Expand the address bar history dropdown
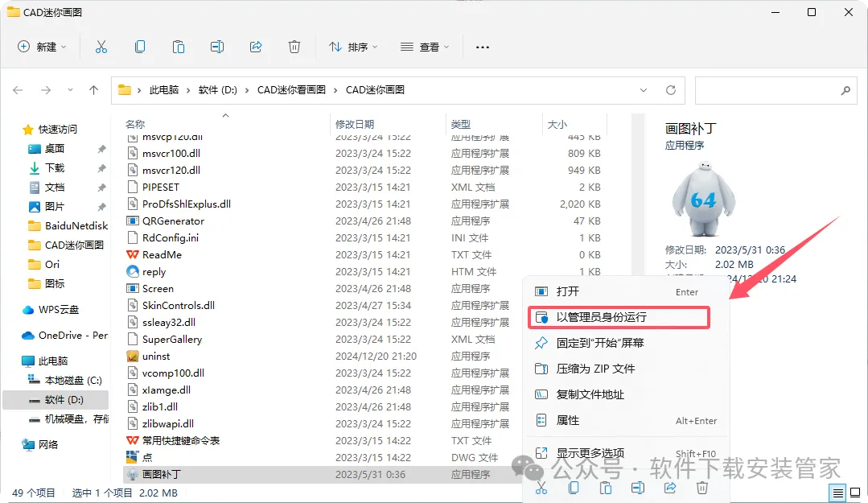This screenshot has width=868, height=503. point(644,90)
